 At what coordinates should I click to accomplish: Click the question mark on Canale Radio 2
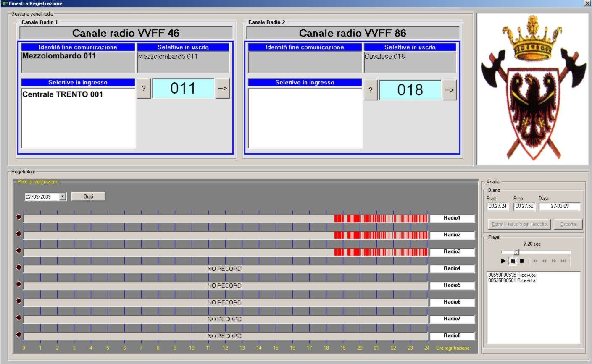tap(370, 90)
